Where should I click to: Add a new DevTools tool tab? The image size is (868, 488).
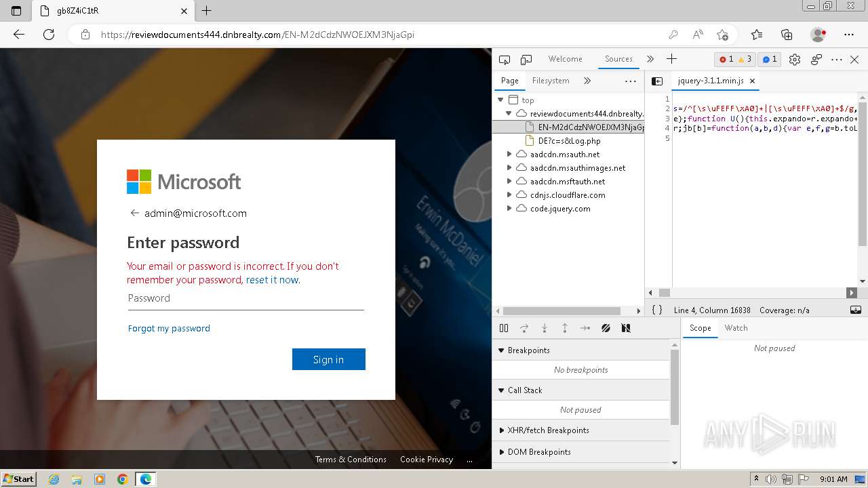[x=671, y=59]
